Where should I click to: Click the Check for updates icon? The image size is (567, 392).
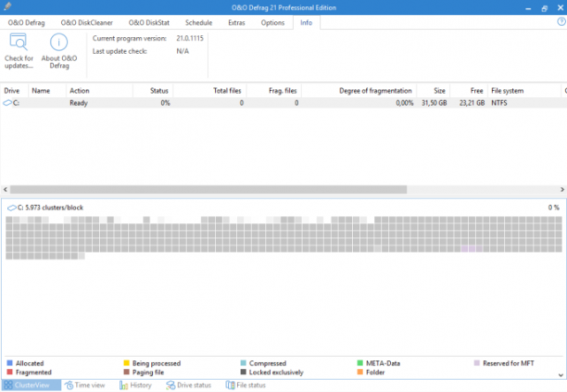19,42
